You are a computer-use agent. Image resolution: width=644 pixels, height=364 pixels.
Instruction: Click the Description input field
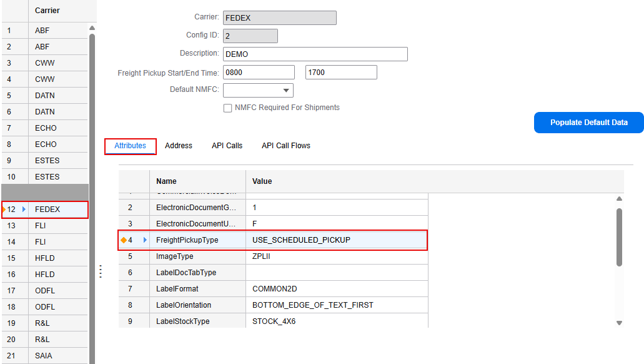315,54
